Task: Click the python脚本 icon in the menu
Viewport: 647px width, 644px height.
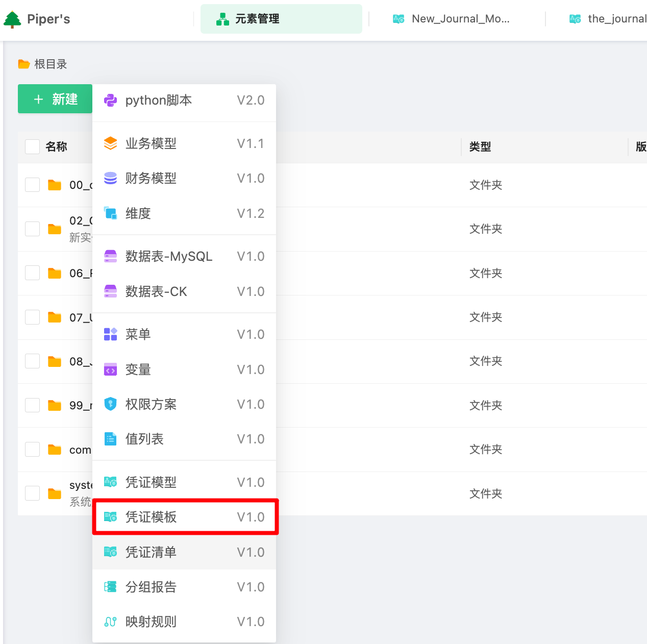Action: 110,101
